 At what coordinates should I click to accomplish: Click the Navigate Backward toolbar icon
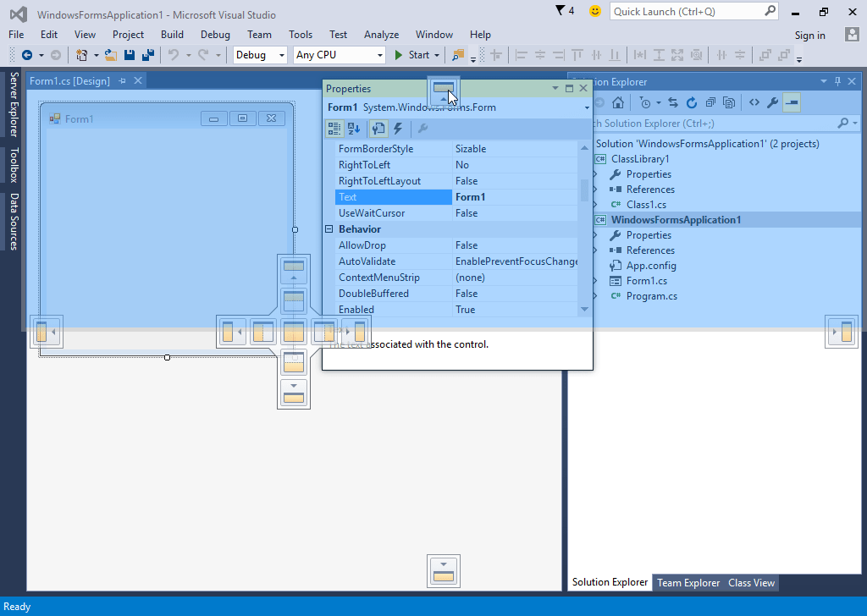click(26, 55)
